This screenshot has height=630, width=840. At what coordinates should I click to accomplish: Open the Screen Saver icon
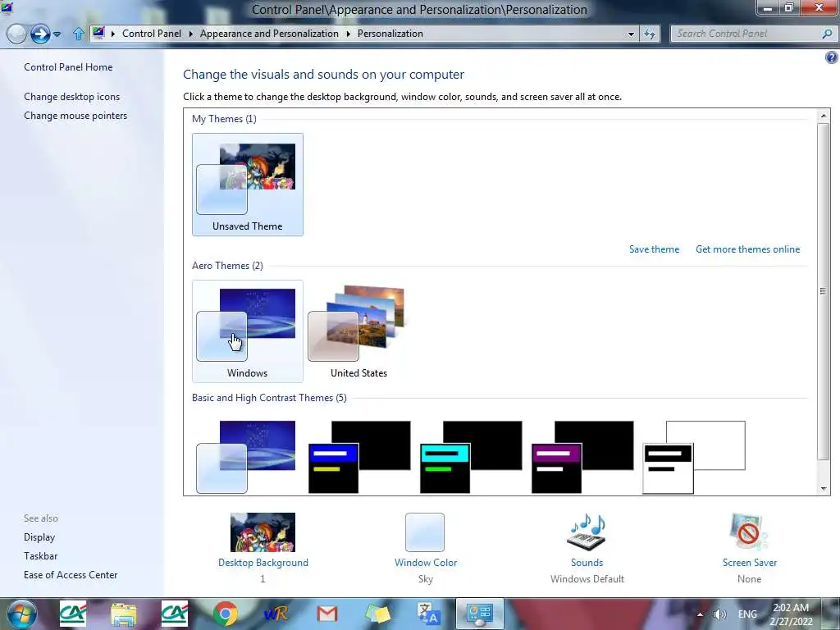749,532
